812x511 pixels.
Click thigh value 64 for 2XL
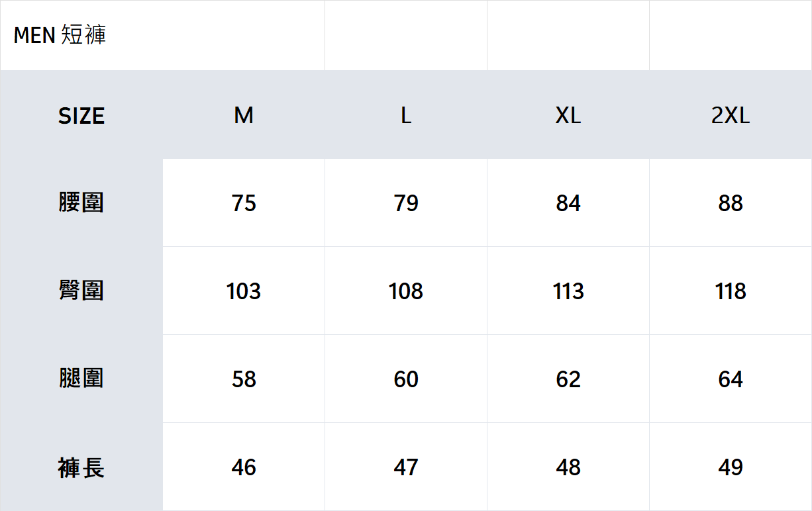coord(731,379)
